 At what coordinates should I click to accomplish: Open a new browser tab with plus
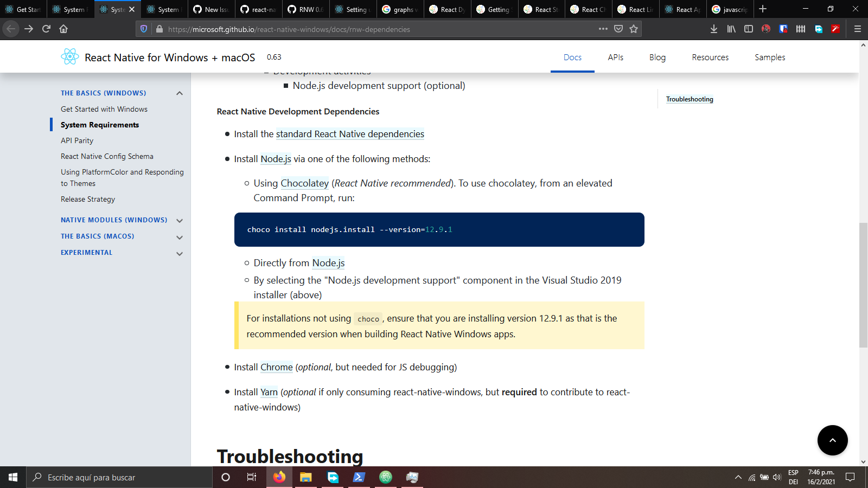coord(763,9)
